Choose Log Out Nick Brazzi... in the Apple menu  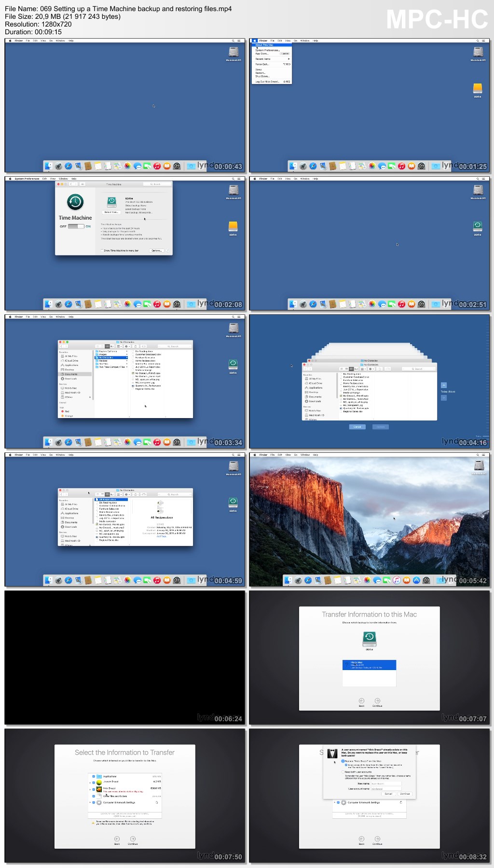tap(272, 82)
